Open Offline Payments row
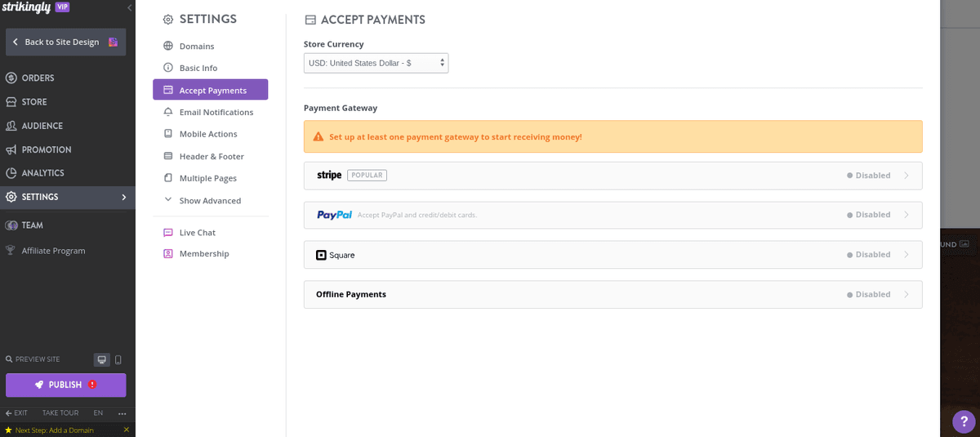This screenshot has width=980, height=437. click(x=612, y=295)
